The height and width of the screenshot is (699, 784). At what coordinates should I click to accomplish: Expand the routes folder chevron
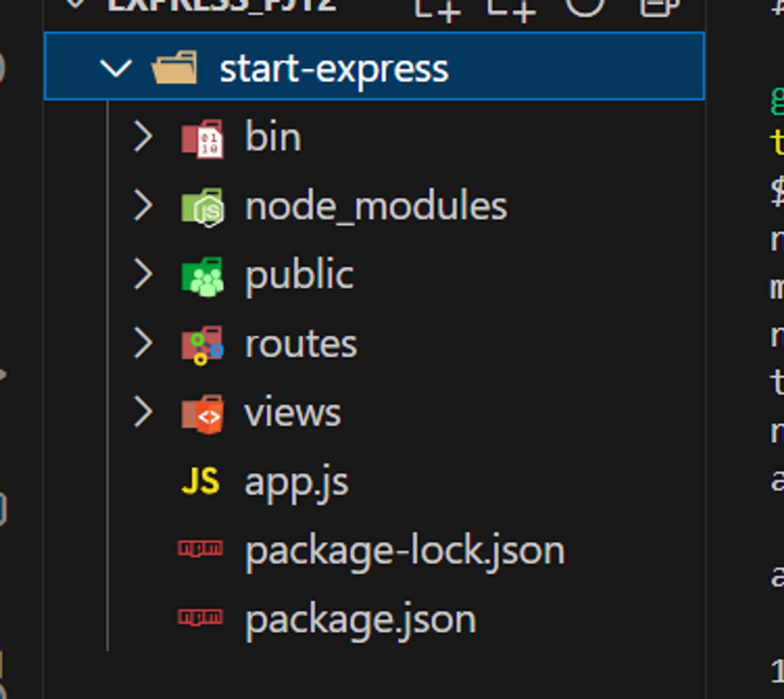tap(143, 342)
